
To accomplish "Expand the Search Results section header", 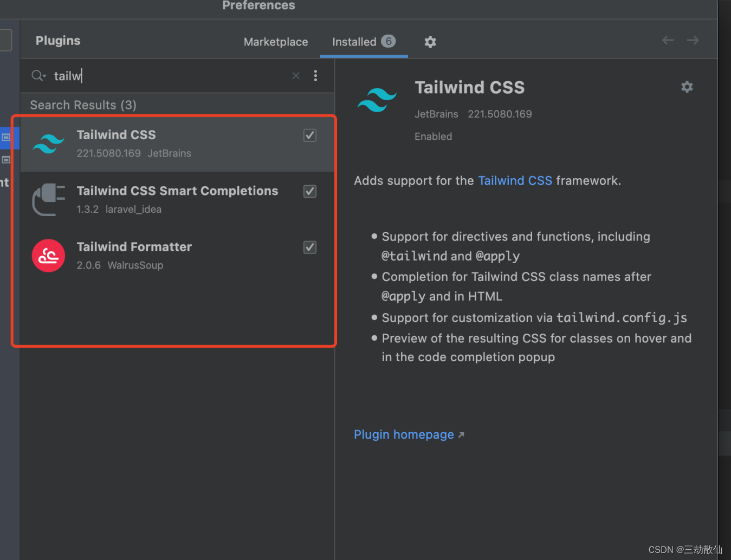I will (82, 105).
